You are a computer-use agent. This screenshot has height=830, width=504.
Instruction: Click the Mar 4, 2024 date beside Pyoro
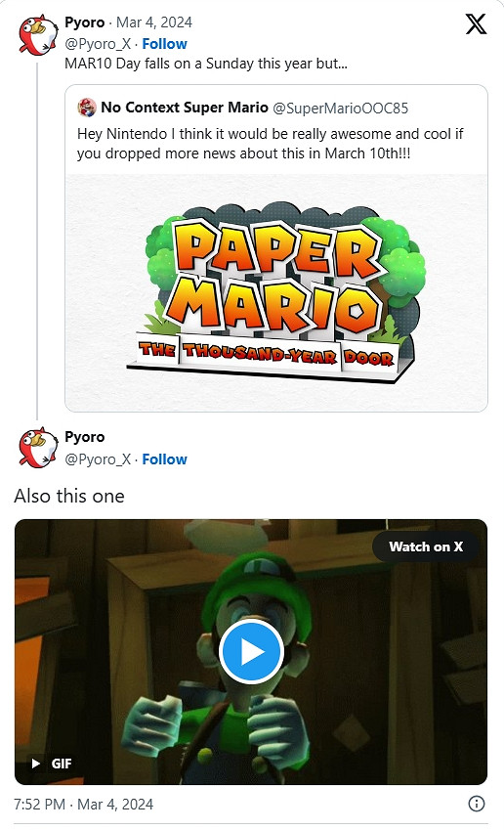154,22
